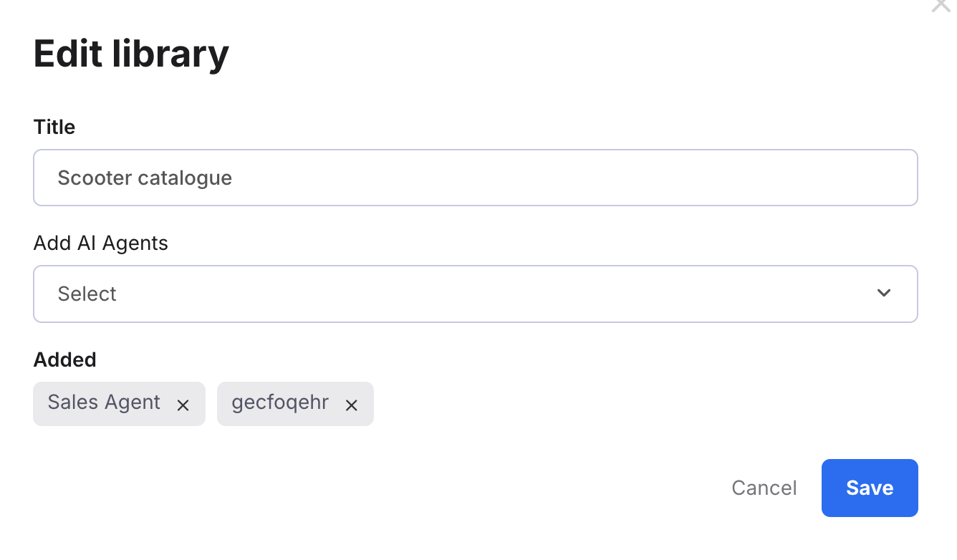Click the Added section label
The width and height of the screenshot is (957, 560).
coord(64,359)
